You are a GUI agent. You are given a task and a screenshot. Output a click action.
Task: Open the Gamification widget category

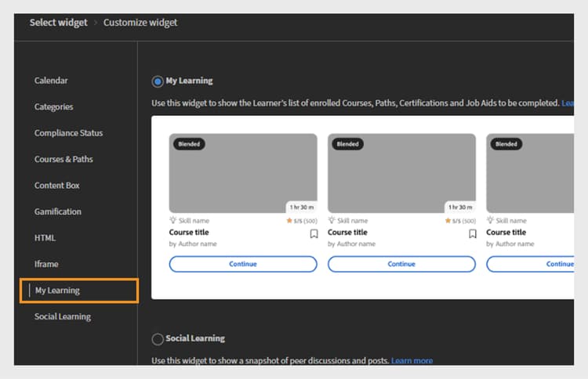58,211
